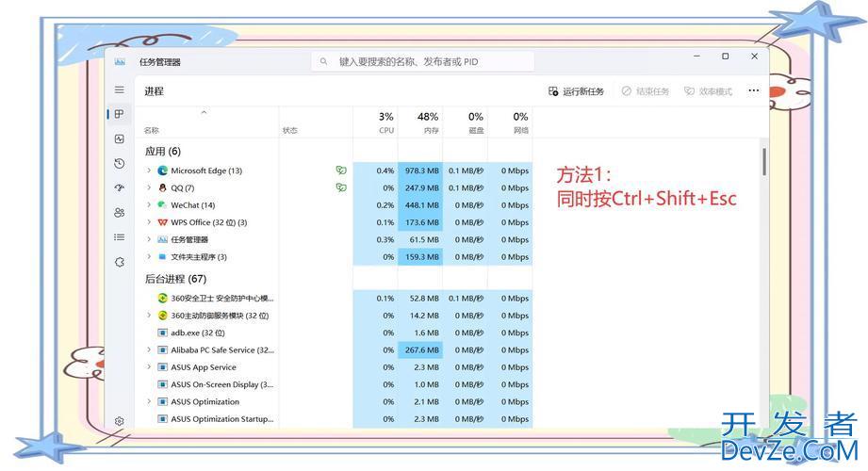Select the ASUS Optimization Startup row

(x=334, y=419)
